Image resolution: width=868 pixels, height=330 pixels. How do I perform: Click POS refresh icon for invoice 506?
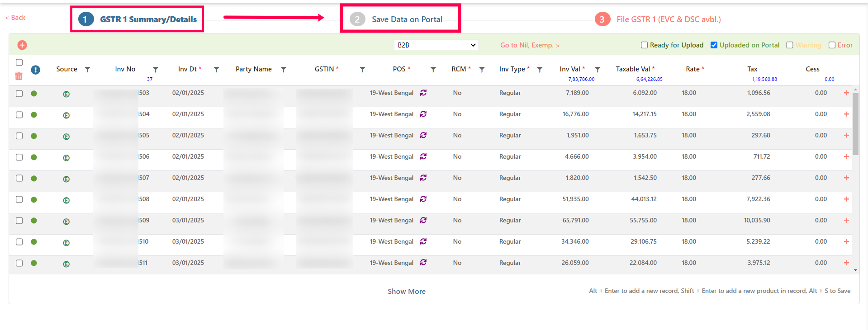423,156
